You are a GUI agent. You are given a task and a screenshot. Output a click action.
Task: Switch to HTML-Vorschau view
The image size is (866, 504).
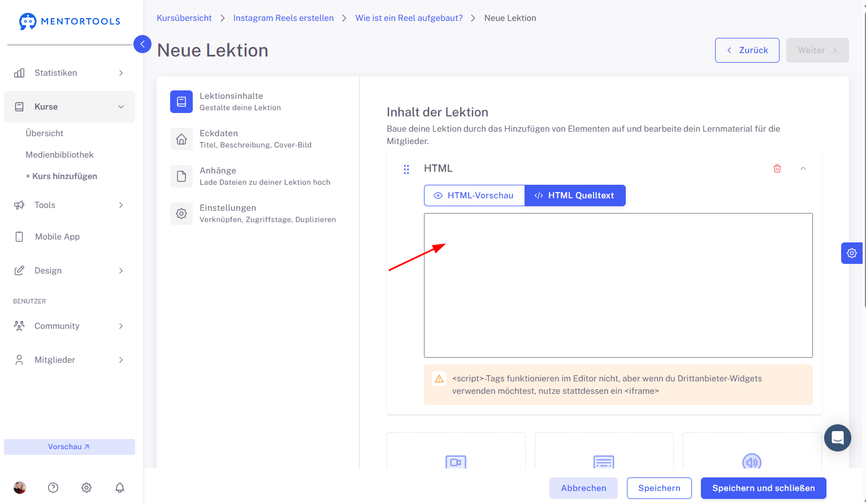click(x=474, y=195)
